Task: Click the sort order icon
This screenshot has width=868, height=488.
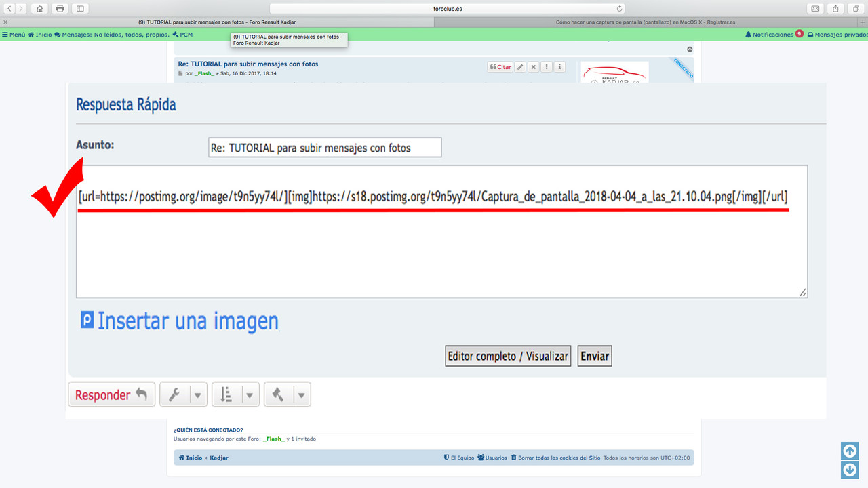Action: (x=226, y=394)
